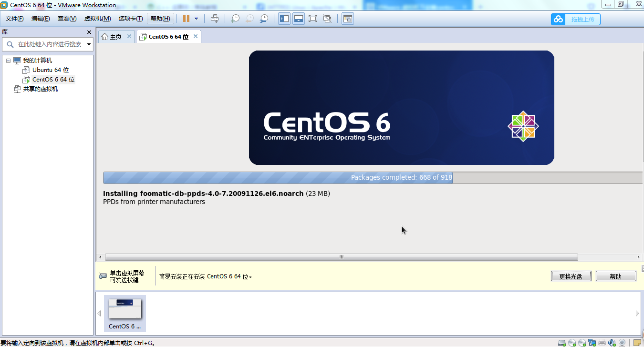Open the 编辑(E) menu
The height and width of the screenshot is (347, 644).
[41, 19]
